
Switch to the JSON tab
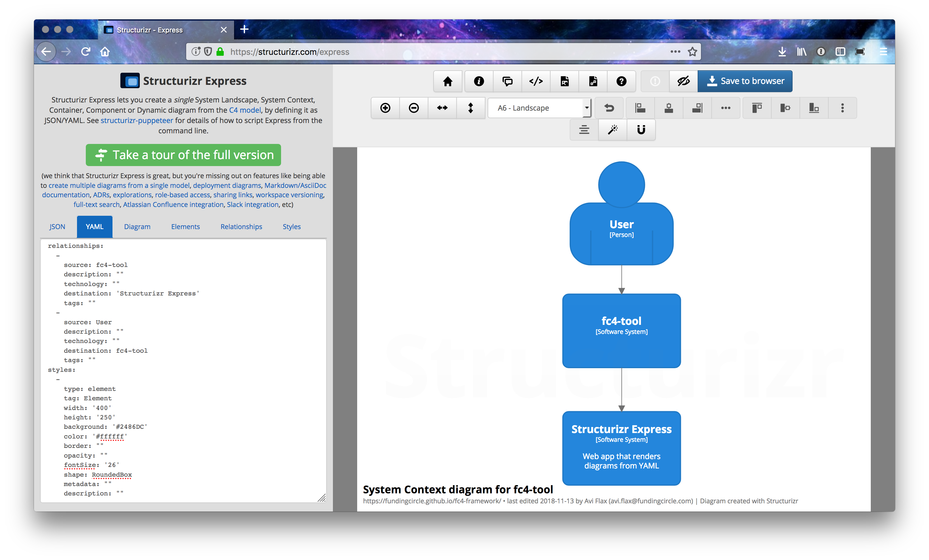coord(57,226)
